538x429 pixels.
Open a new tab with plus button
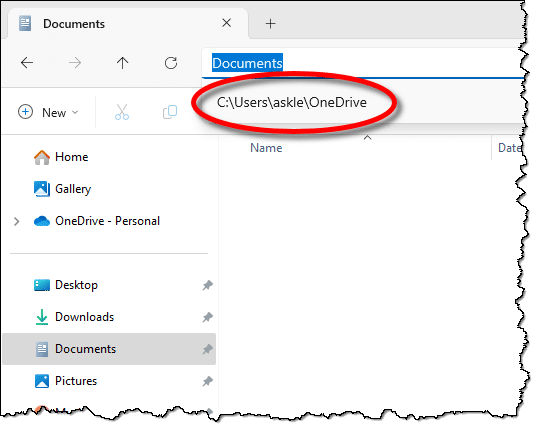coord(270,24)
